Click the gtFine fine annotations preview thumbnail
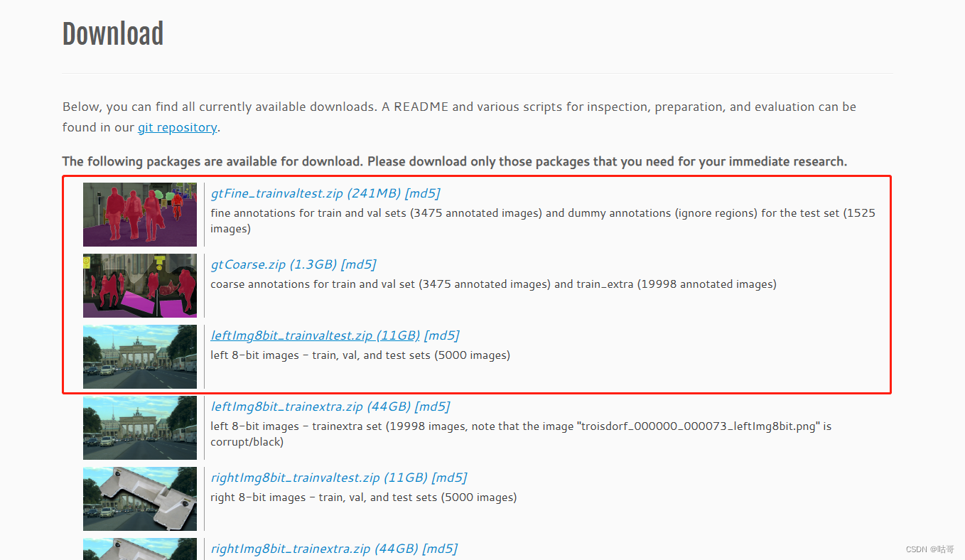This screenshot has height=560, width=965. pyautogui.click(x=139, y=214)
